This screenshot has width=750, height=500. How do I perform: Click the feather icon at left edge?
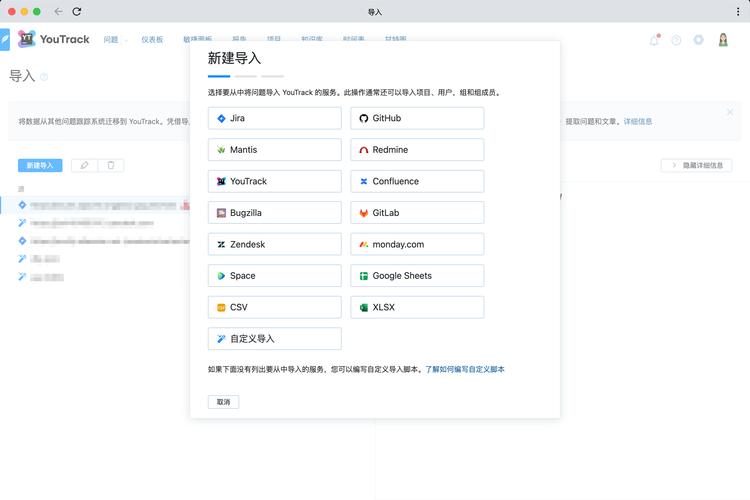pos(4,40)
